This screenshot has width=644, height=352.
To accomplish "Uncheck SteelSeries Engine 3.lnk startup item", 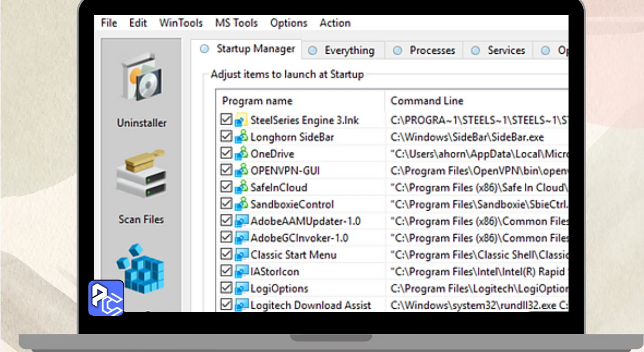I will click(x=226, y=120).
